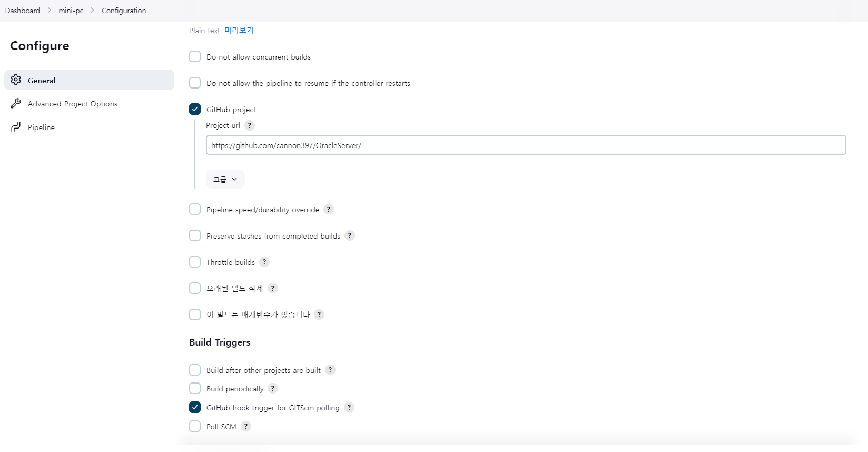Enable Do not allow concurrent builds
The height and width of the screenshot is (452, 868).
pos(195,56)
